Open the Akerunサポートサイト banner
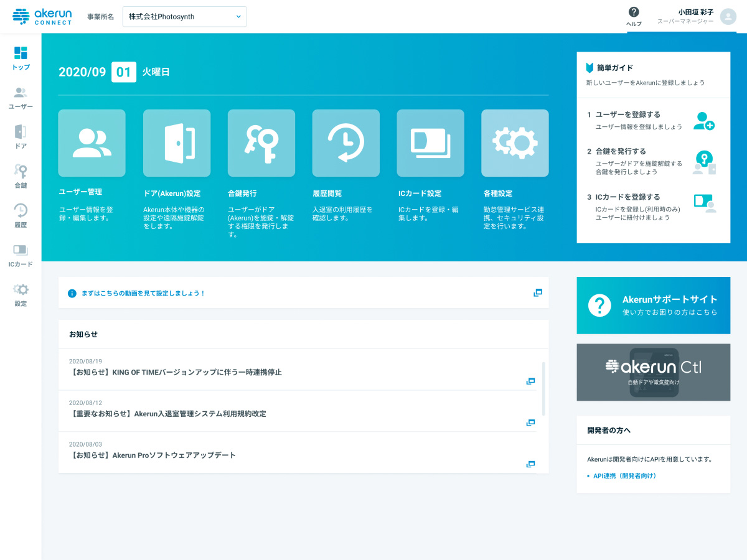Screen dimensions: 747x560 653,306
